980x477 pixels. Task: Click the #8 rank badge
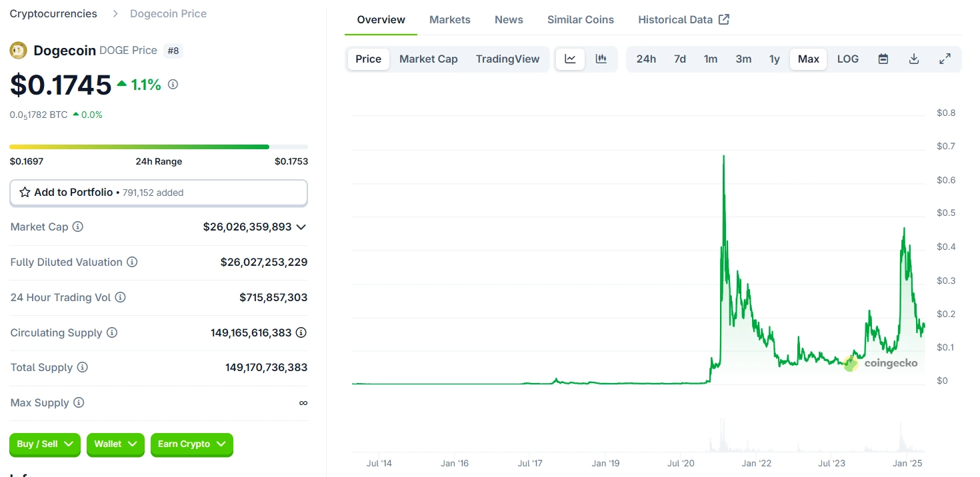(173, 51)
